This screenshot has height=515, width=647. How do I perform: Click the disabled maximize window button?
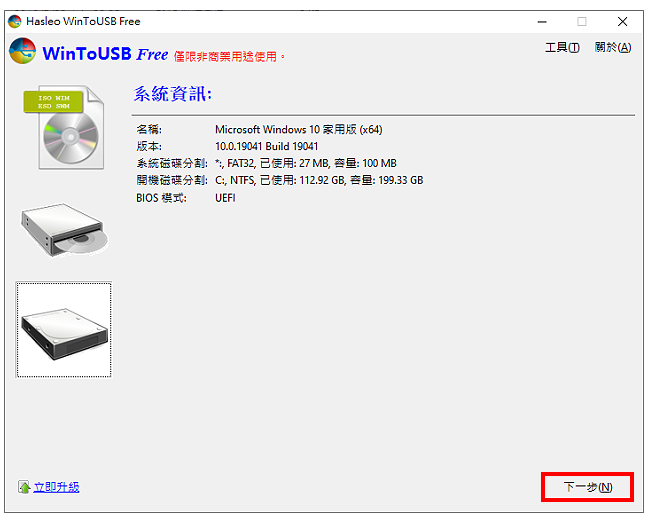(581, 21)
